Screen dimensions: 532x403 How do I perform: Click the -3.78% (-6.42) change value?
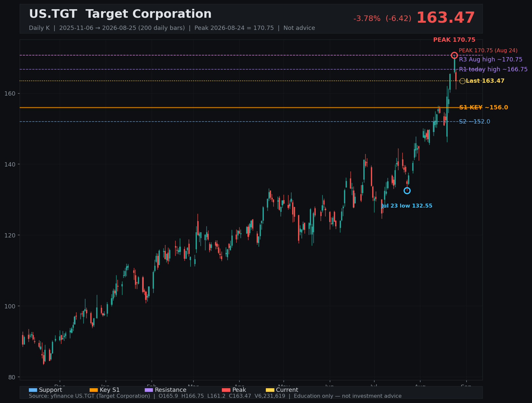pos(382,19)
